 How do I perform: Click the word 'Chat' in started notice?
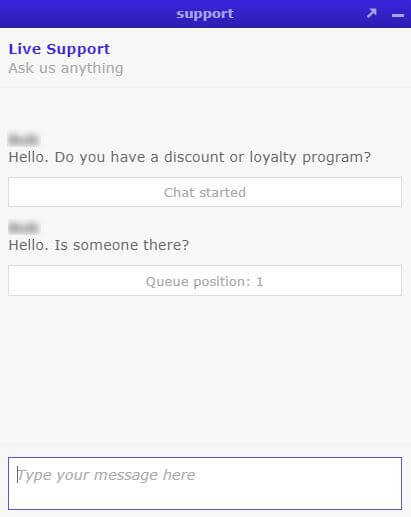pyautogui.click(x=179, y=193)
